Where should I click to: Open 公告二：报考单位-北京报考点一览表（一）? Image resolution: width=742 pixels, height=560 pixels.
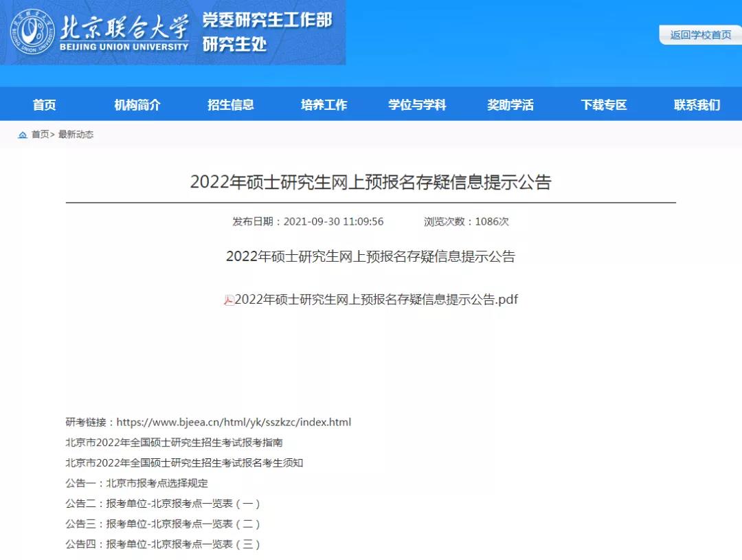click(x=163, y=504)
